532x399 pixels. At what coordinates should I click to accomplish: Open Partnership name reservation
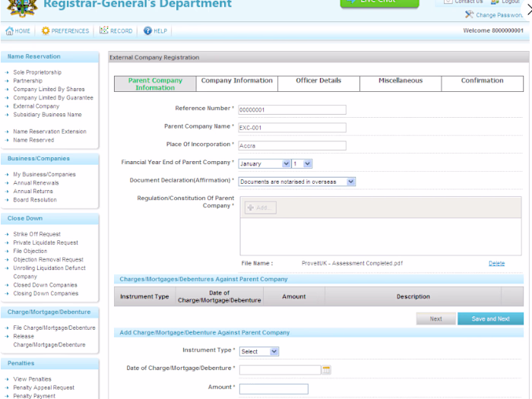(x=28, y=81)
